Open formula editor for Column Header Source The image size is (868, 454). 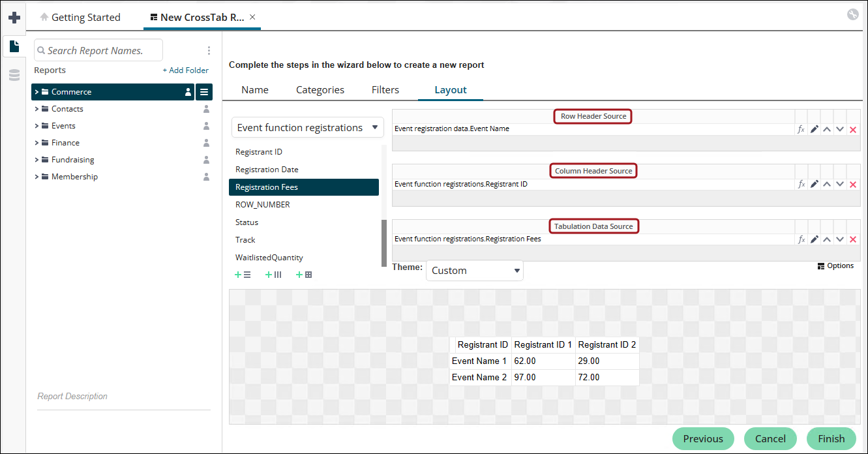[x=801, y=185]
